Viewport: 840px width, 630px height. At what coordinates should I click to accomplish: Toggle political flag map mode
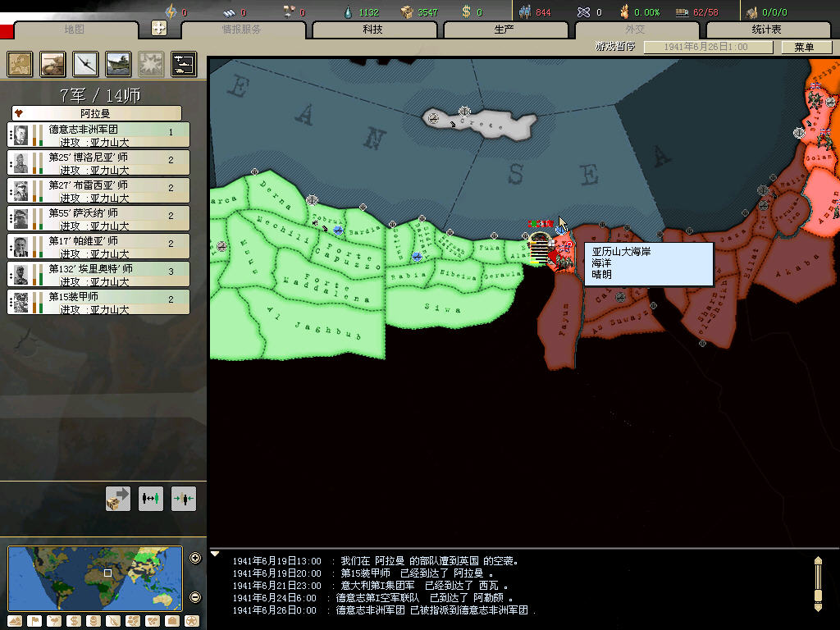pyautogui.click(x=35, y=621)
